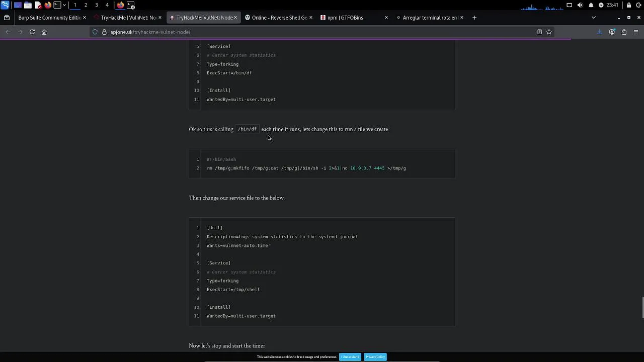
Task: Close the Reverse Shell Generator tab
Action: [x=310, y=18]
